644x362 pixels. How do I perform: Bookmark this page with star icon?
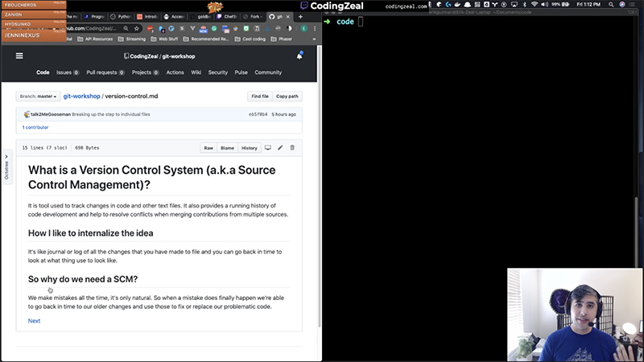[x=137, y=28]
